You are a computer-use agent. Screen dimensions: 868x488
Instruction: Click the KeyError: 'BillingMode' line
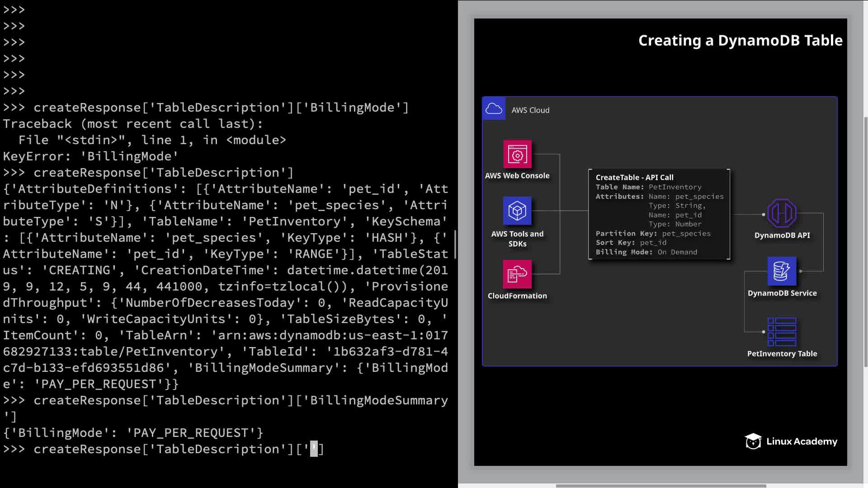[x=90, y=156]
